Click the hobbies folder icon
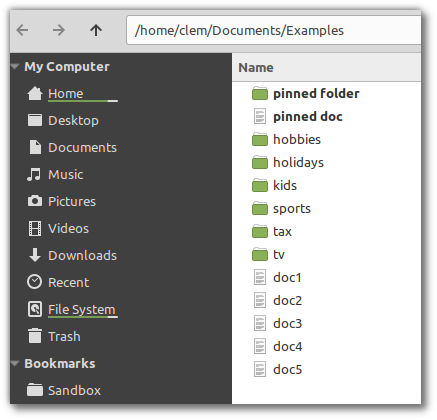Viewport: 437px width, 420px height. tap(260, 139)
